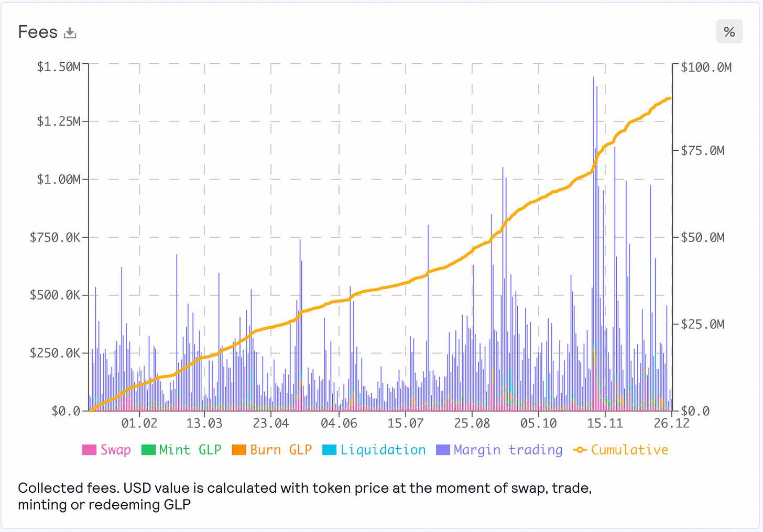
Task: Toggle the Mint GLP legend label
Action: (190, 450)
